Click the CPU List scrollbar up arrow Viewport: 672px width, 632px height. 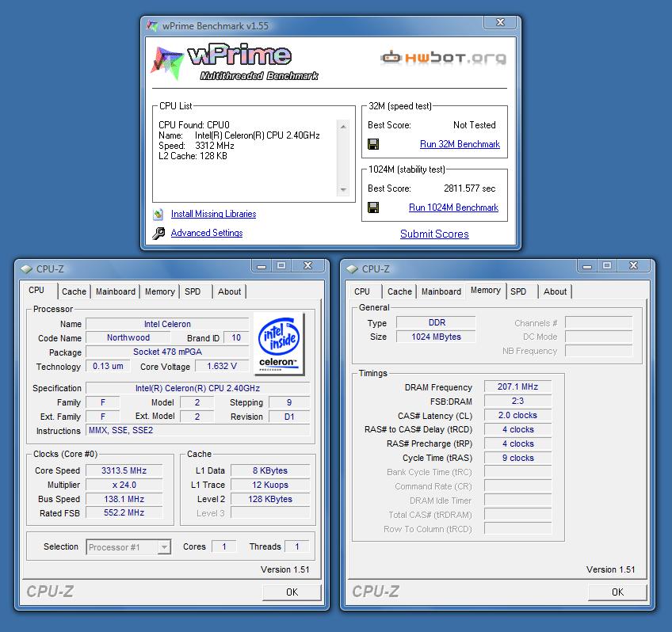[343, 127]
